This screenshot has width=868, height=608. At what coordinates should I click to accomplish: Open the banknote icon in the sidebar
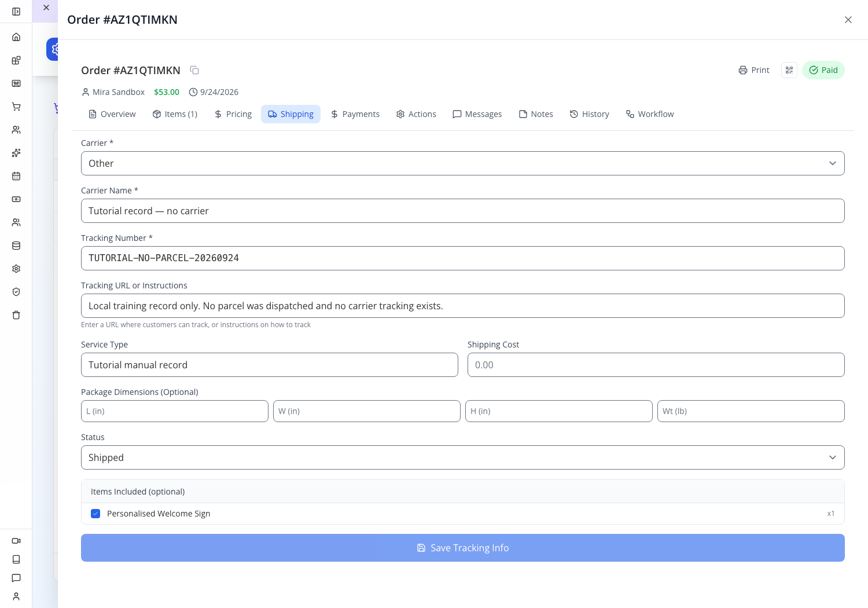pyautogui.click(x=16, y=199)
